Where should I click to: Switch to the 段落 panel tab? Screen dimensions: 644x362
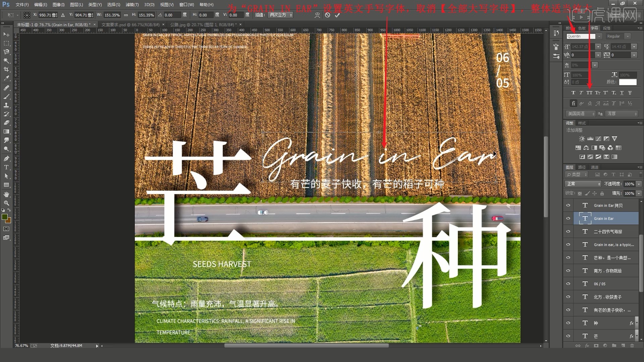606,28
